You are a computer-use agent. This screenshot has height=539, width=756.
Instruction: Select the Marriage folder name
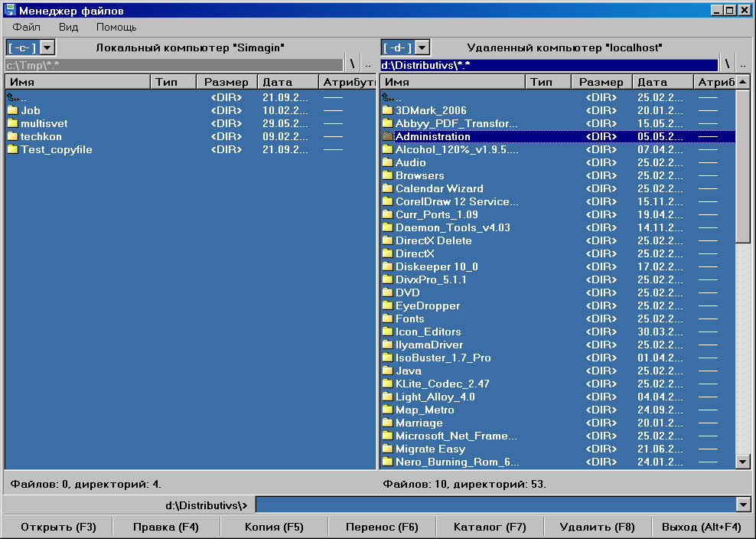(419, 423)
